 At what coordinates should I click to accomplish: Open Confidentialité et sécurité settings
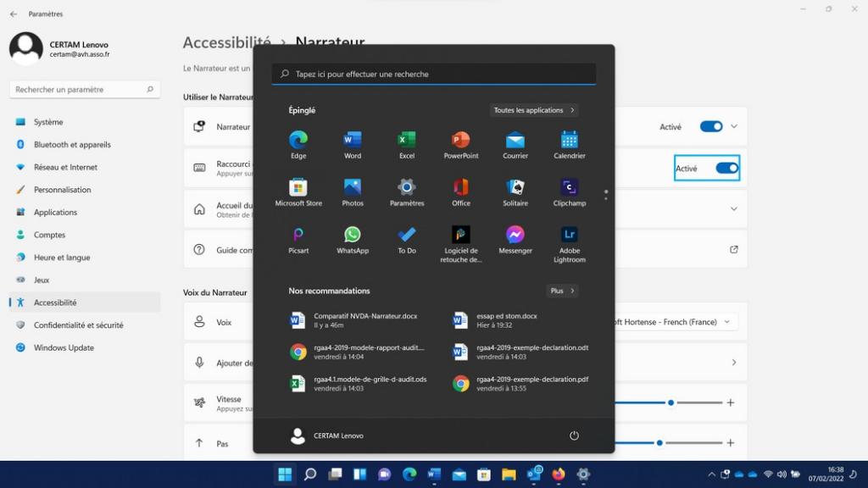point(85,325)
